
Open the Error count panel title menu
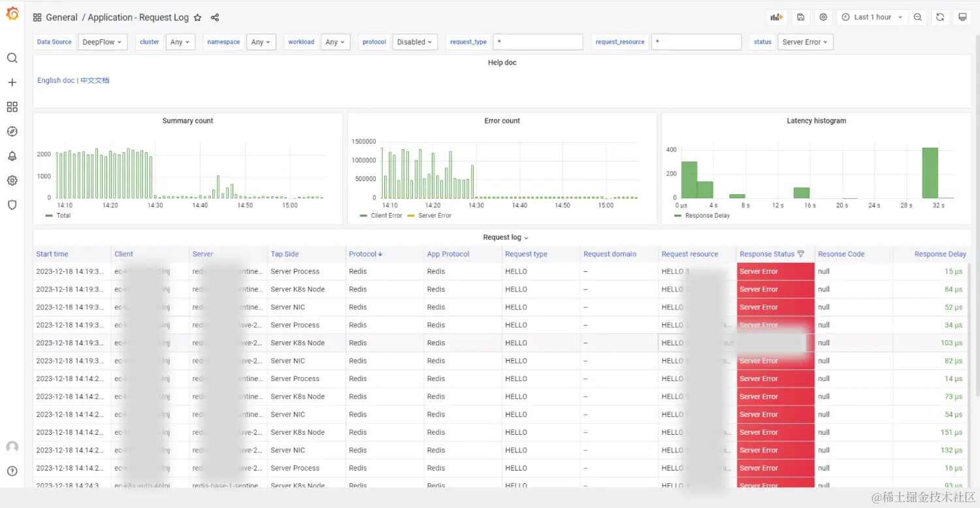[502, 121]
